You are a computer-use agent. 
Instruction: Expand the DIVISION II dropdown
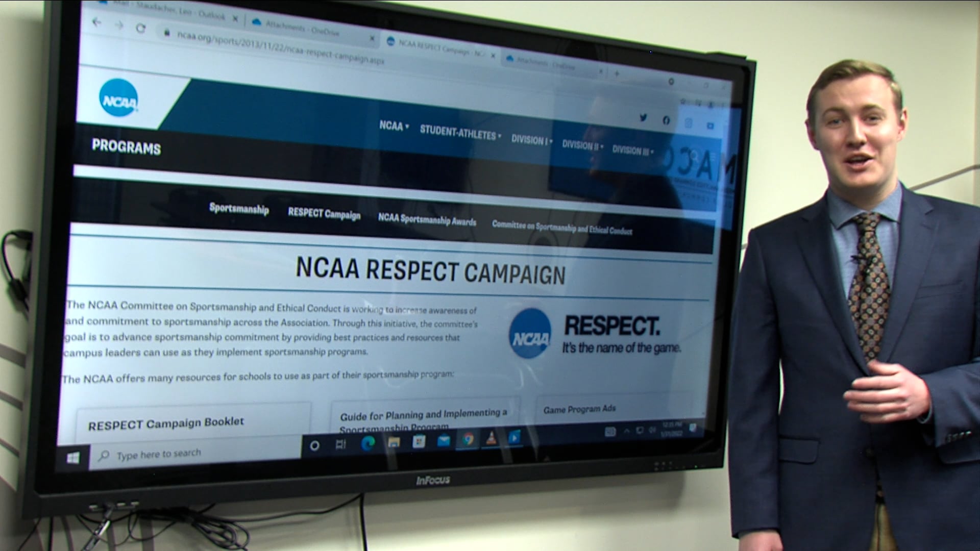[x=582, y=145]
